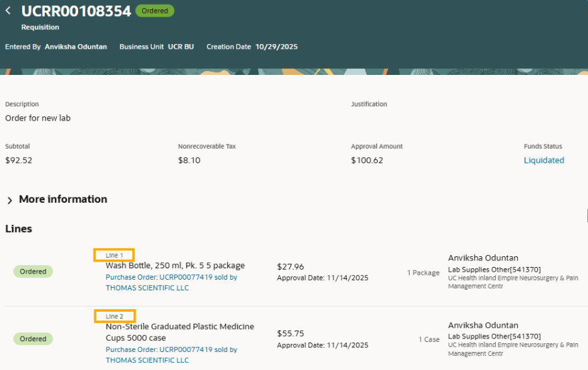This screenshot has width=588, height=370.
Task: Click the $27.96 line amount
Action: click(x=290, y=267)
